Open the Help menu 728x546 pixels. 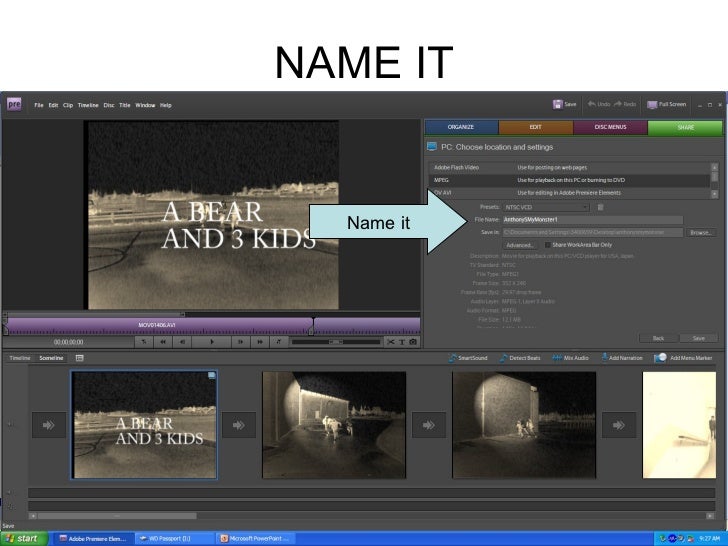coord(166,105)
